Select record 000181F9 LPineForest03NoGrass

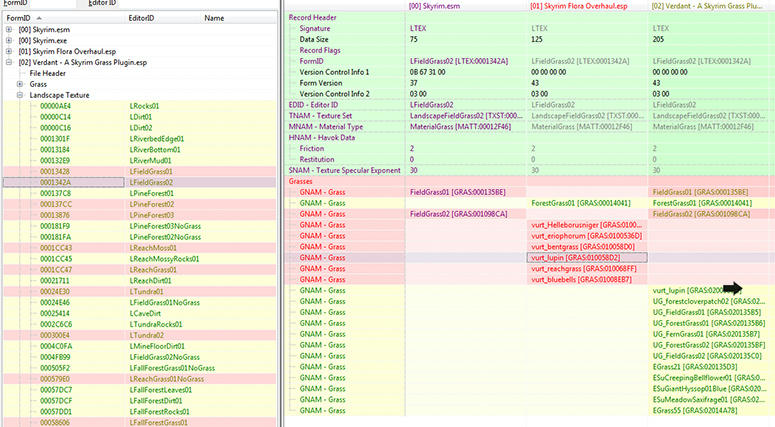139,226
